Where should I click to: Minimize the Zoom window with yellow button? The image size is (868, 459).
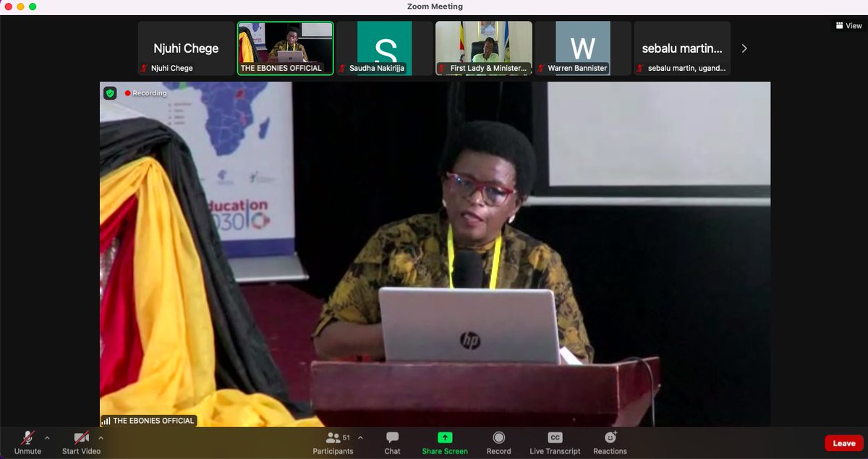coord(20,7)
